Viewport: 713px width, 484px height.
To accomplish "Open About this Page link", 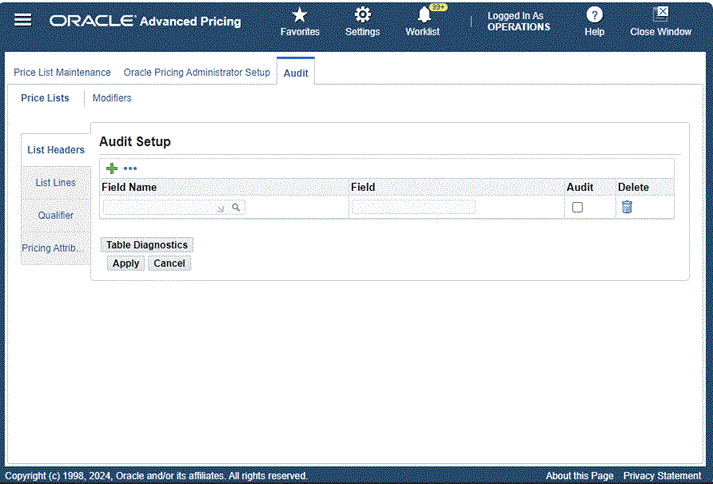I will tap(579, 476).
